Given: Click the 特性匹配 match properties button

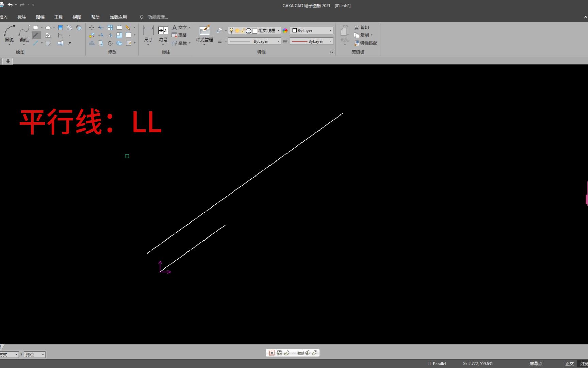Looking at the screenshot, I should pyautogui.click(x=365, y=43).
